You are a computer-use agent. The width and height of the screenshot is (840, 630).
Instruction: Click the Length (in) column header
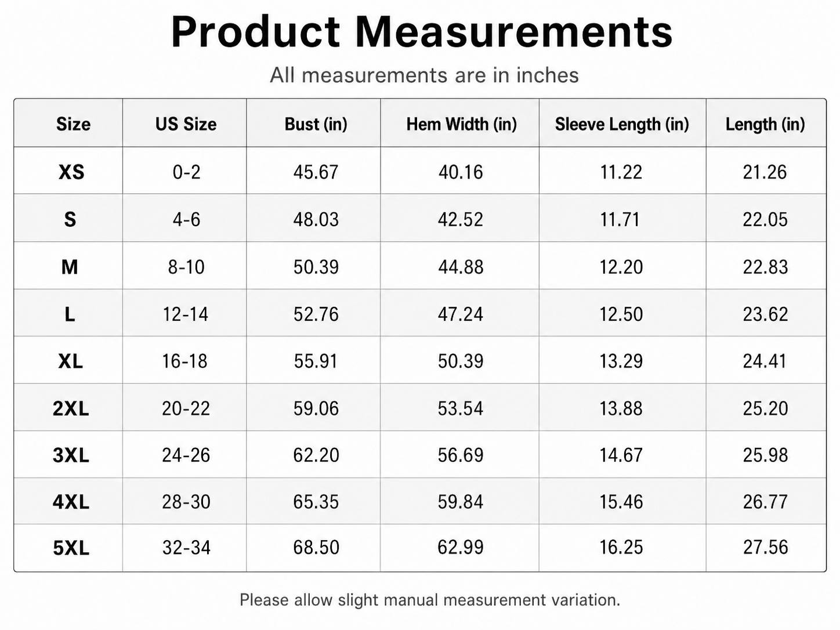click(x=765, y=124)
